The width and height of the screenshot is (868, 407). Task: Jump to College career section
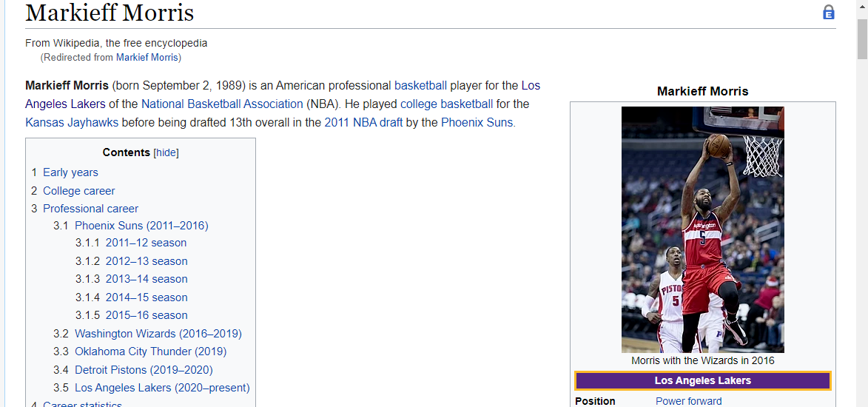(x=79, y=190)
